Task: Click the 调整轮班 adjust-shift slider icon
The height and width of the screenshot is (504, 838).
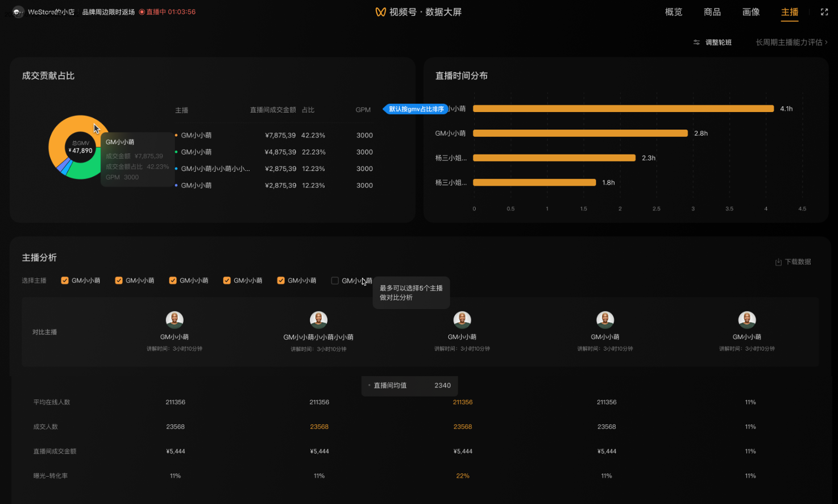Action: click(x=696, y=43)
